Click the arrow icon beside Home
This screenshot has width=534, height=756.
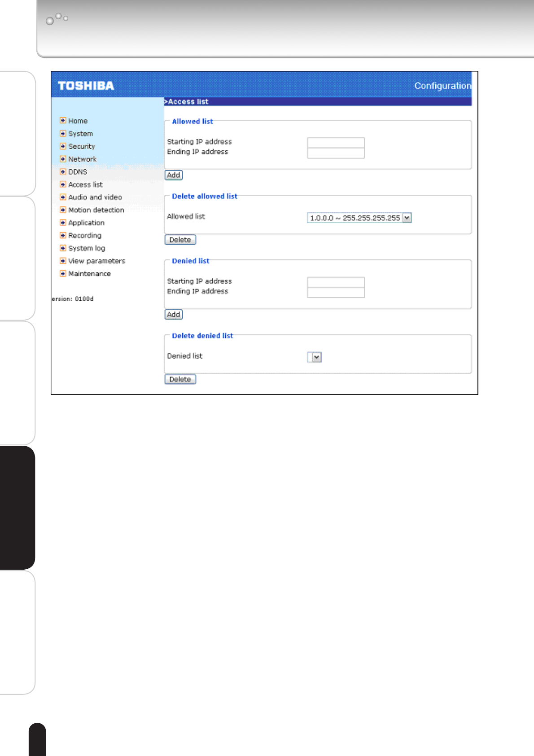[x=63, y=120]
